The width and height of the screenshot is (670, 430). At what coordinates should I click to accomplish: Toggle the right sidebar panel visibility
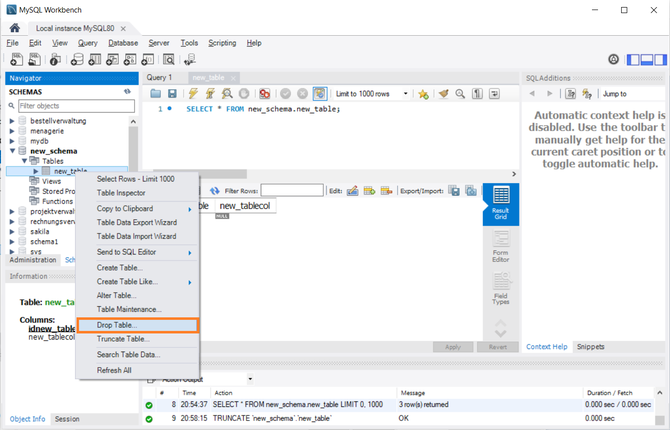661,59
